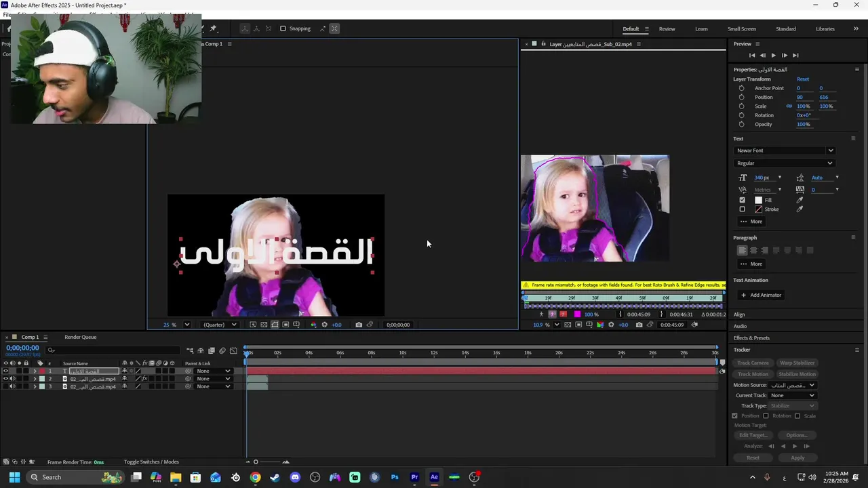Open the font size preset dropdown

(x=779, y=178)
